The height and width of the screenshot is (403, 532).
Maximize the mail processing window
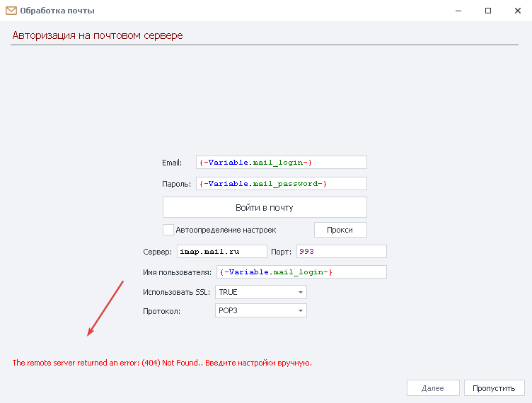488,11
